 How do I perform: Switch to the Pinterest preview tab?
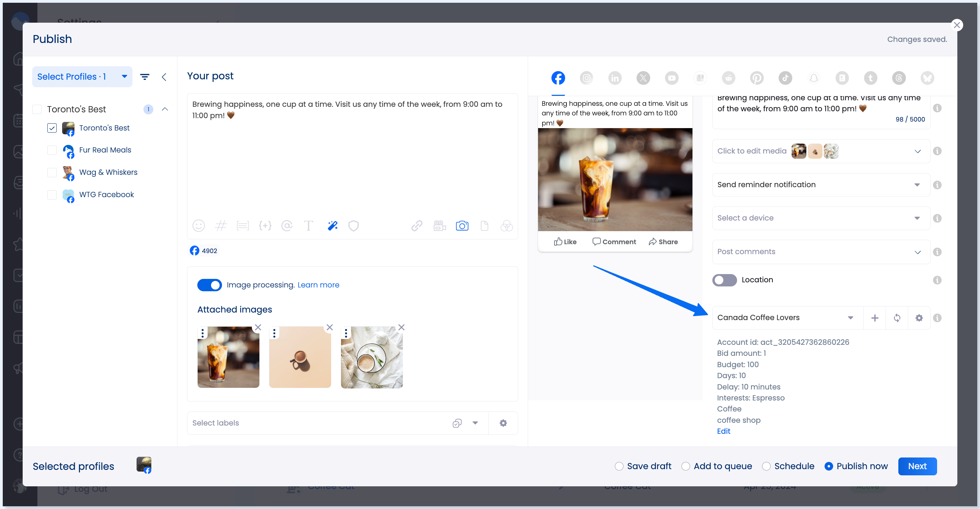[757, 78]
